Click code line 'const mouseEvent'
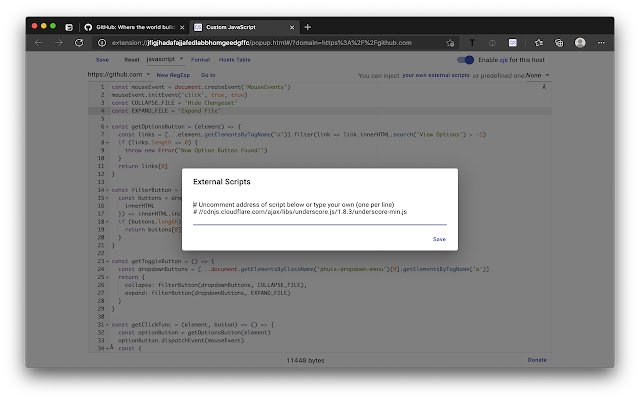Image resolution: width=640 pixels, height=400 pixels. tap(201, 87)
